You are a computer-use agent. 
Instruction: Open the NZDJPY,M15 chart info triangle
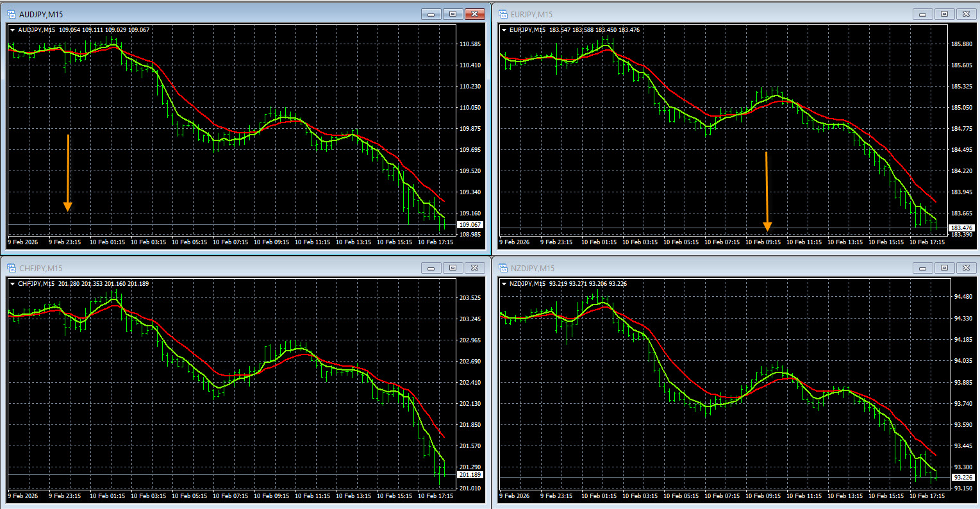(x=504, y=283)
